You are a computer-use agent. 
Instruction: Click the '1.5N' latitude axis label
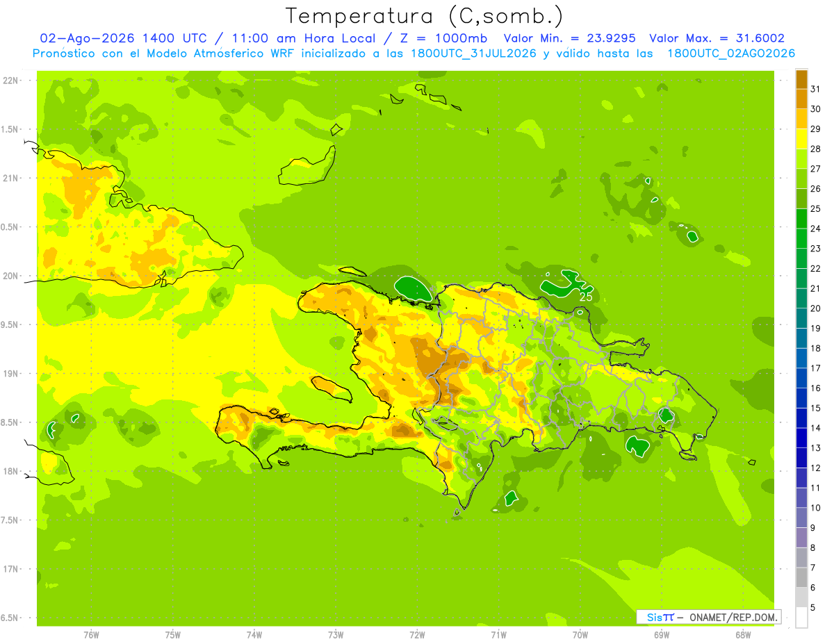10,129
